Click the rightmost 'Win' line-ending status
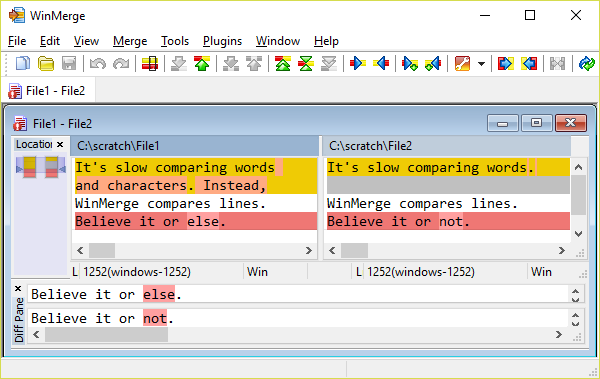600x379 pixels. 541,272
